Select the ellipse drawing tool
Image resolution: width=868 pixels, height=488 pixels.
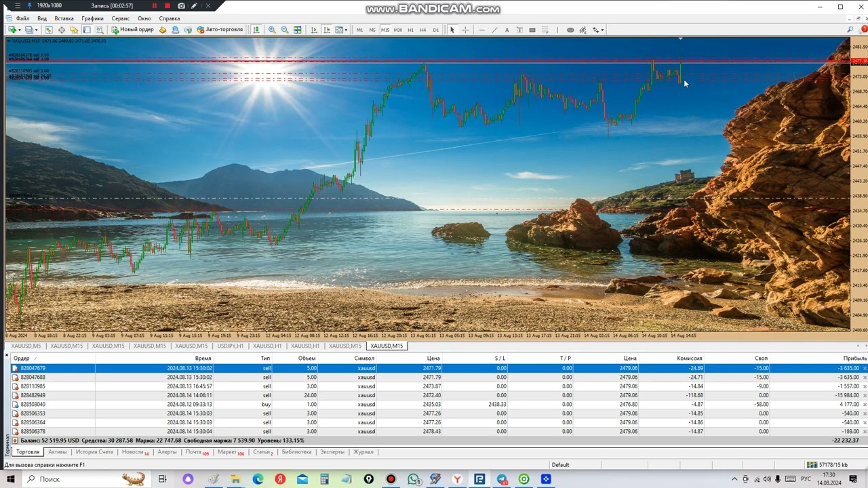click(570, 30)
